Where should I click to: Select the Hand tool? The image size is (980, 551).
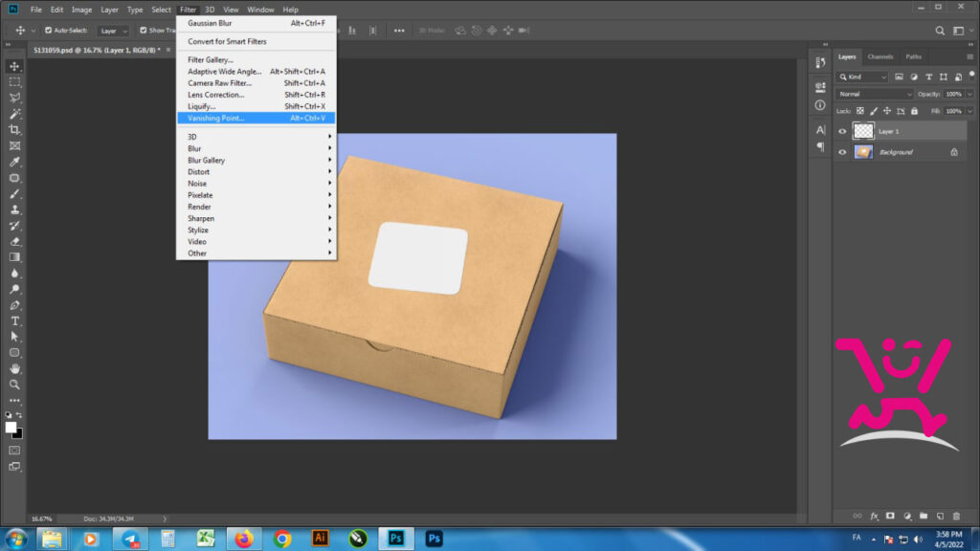coord(14,368)
